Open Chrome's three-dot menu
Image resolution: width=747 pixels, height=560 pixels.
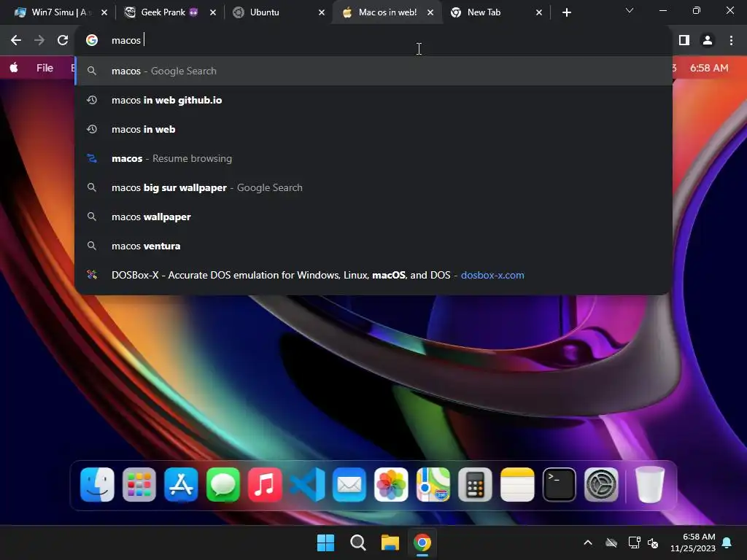pos(731,41)
